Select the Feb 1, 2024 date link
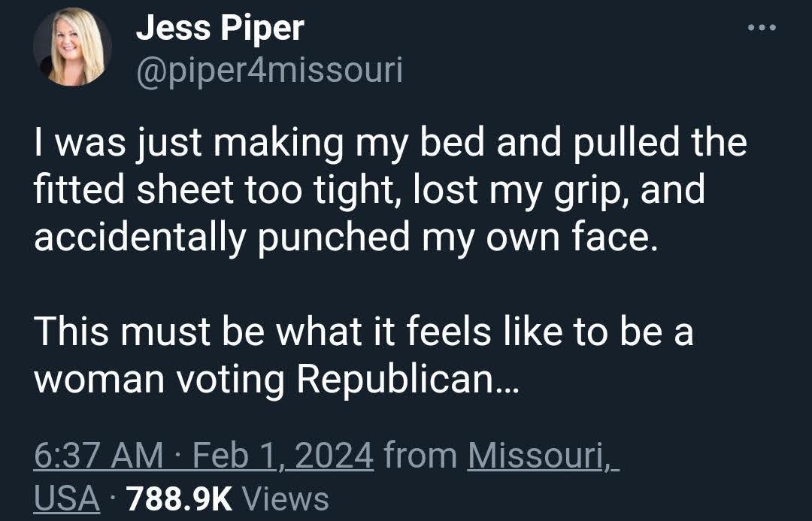This screenshot has height=521, width=812. [283, 455]
